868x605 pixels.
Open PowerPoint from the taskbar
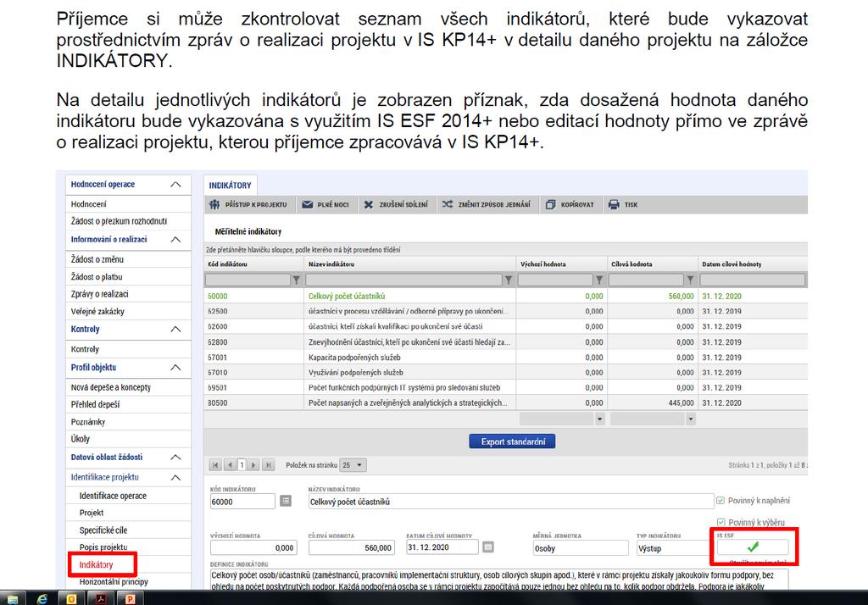(x=130, y=598)
